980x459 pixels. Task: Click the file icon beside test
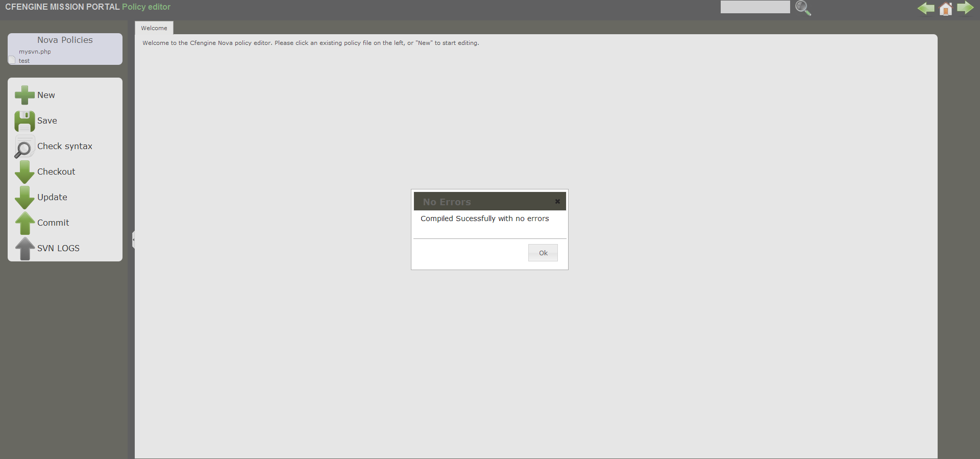(x=12, y=60)
